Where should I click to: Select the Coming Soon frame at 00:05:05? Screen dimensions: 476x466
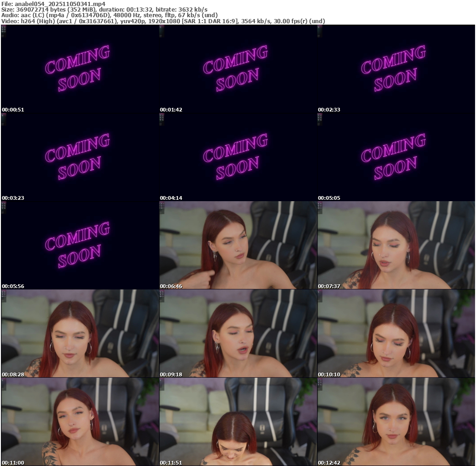396,157
